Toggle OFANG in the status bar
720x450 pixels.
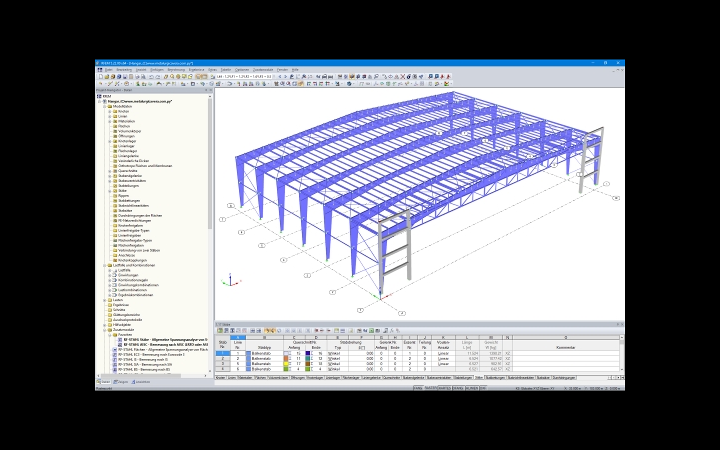point(459,388)
